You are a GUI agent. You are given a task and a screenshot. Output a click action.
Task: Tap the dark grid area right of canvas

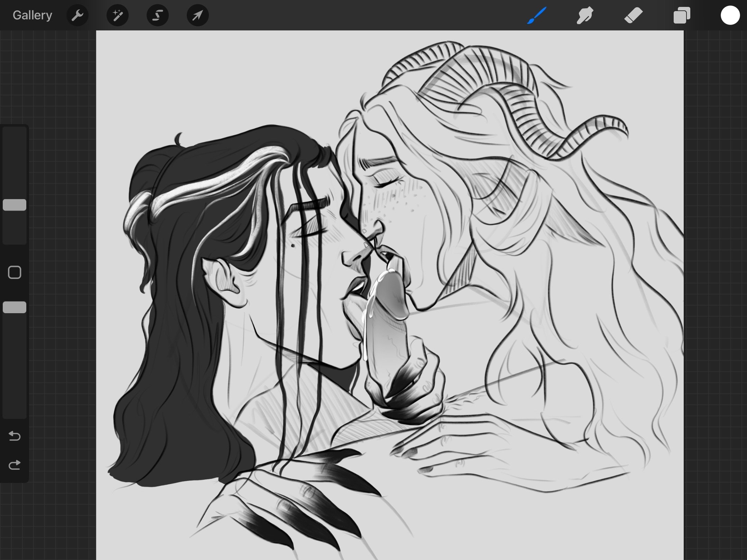[716, 277]
